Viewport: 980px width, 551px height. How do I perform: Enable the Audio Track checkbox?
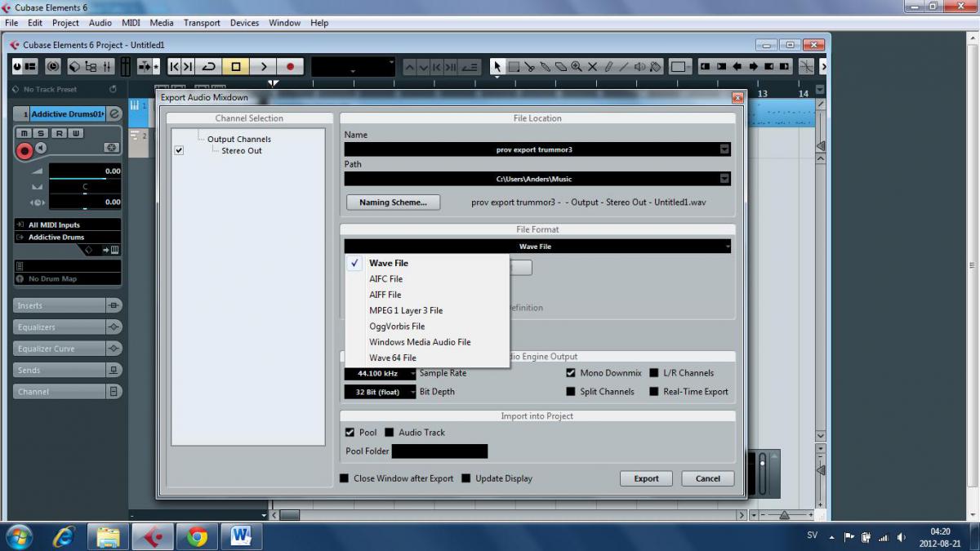[x=390, y=433]
